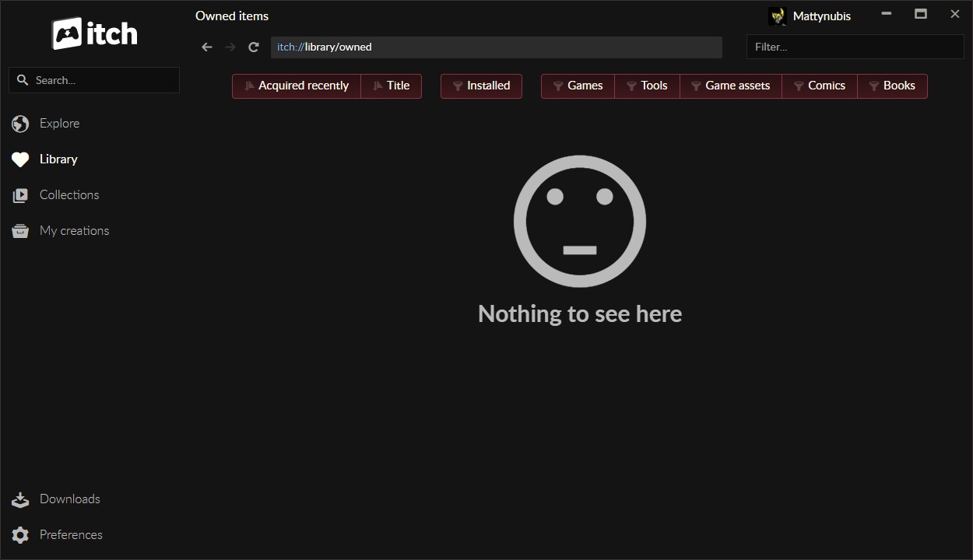This screenshot has height=560, width=973.
Task: Go back with the left arrow
Action: pyautogui.click(x=207, y=47)
